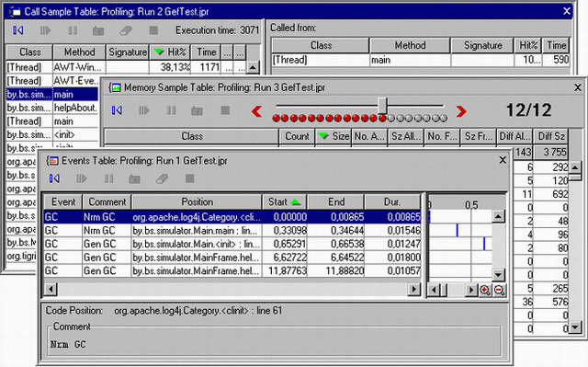Image resolution: width=588 pixels, height=367 pixels.
Task: Select GC event at by.bs.simulator.Main.main
Action: 232,230
